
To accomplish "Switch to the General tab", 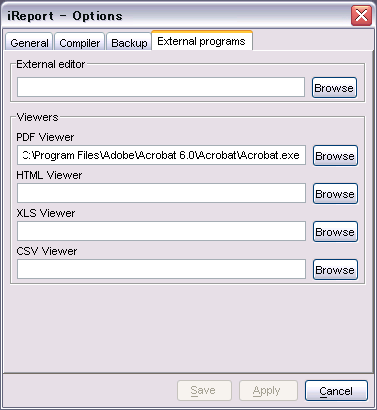I will [29, 42].
